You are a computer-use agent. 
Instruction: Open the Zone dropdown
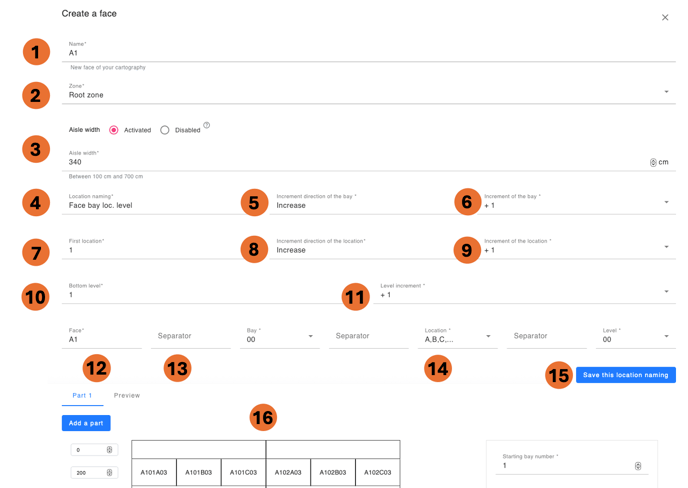[x=666, y=92]
